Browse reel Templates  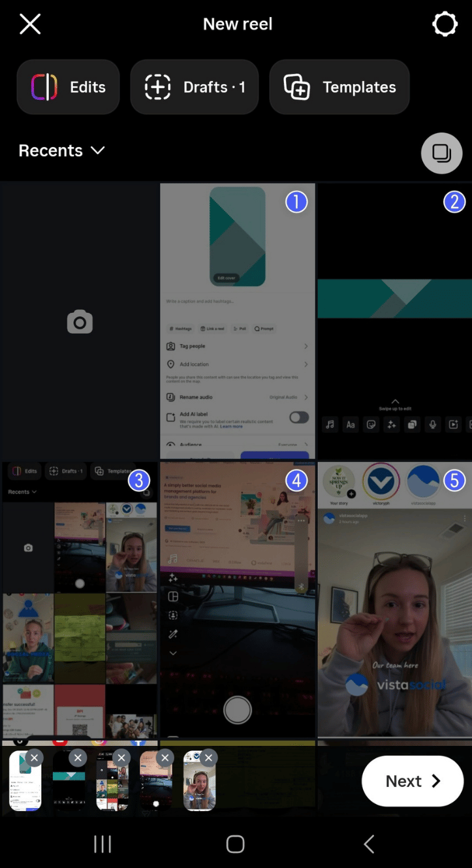339,88
